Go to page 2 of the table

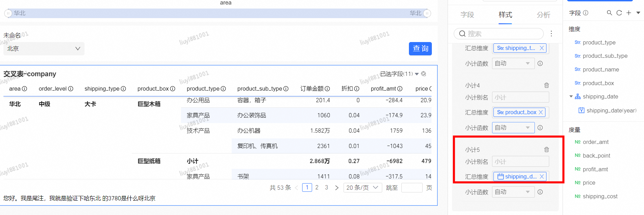[317, 187]
